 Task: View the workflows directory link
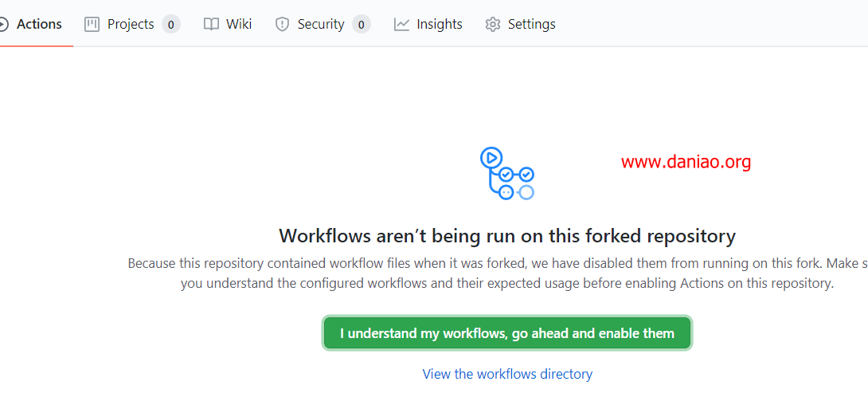(x=507, y=374)
